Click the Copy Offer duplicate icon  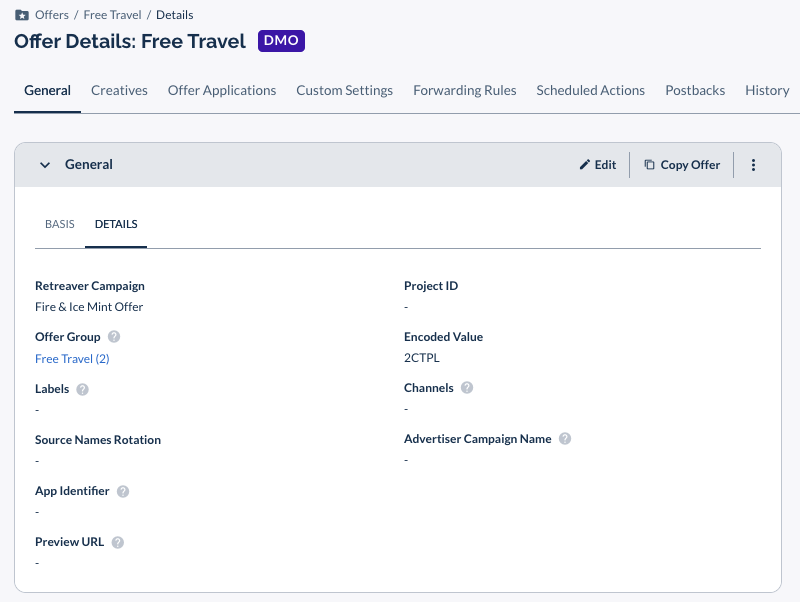coord(649,164)
